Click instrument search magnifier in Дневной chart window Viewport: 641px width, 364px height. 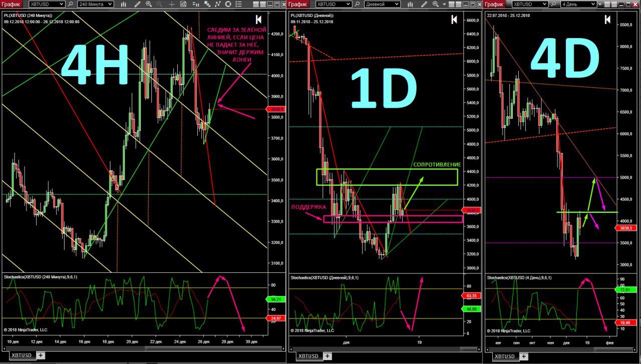(x=357, y=4)
